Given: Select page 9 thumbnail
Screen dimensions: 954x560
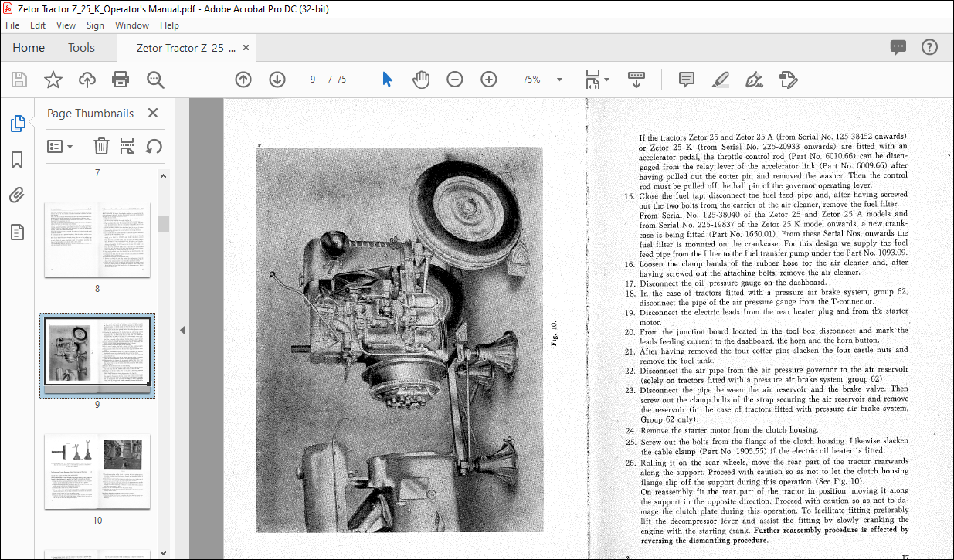Looking at the screenshot, I should tap(97, 355).
